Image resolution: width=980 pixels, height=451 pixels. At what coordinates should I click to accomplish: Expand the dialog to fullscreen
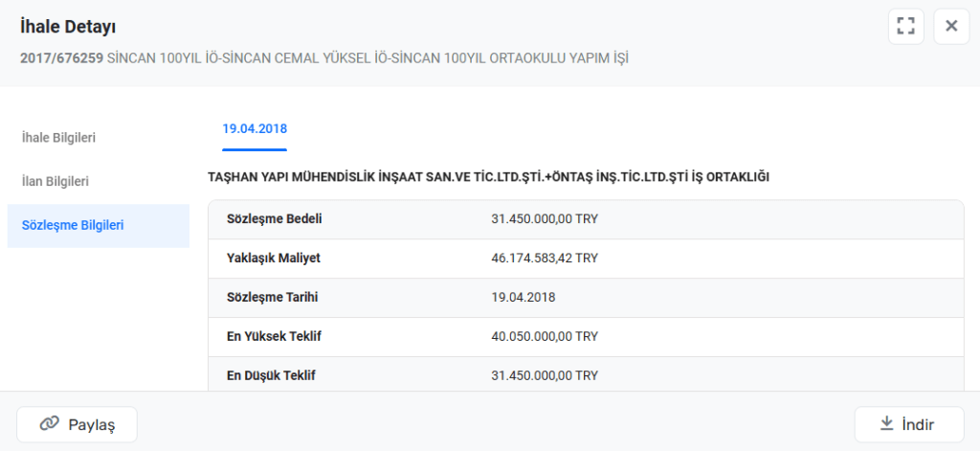click(905, 26)
